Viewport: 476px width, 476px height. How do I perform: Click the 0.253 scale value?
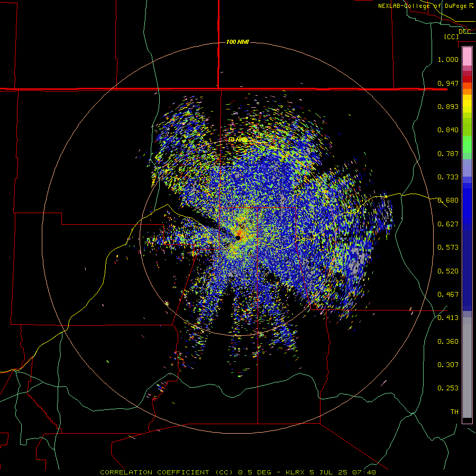[x=448, y=388]
